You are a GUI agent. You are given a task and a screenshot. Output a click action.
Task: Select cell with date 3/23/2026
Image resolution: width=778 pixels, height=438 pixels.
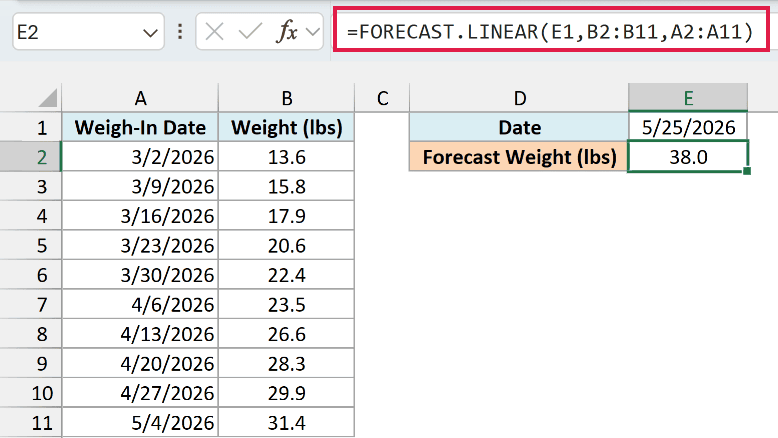[x=140, y=246]
